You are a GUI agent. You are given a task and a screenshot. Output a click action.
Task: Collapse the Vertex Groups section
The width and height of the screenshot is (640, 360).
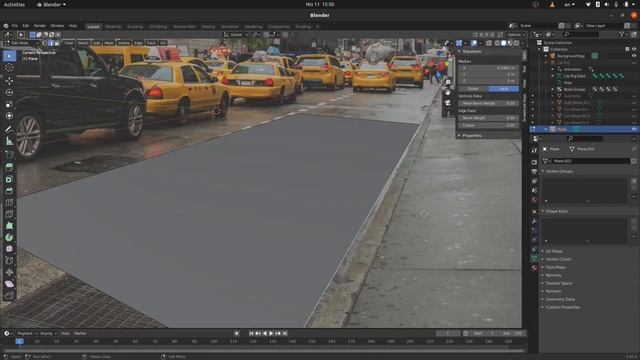click(x=558, y=171)
